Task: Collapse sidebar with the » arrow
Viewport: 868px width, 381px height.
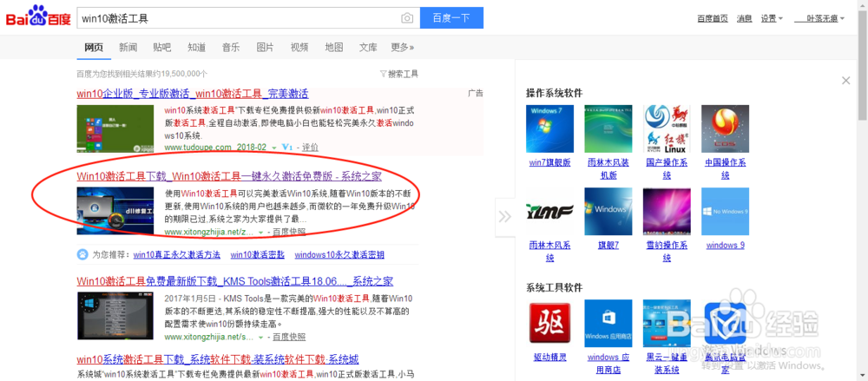Action: [x=505, y=216]
